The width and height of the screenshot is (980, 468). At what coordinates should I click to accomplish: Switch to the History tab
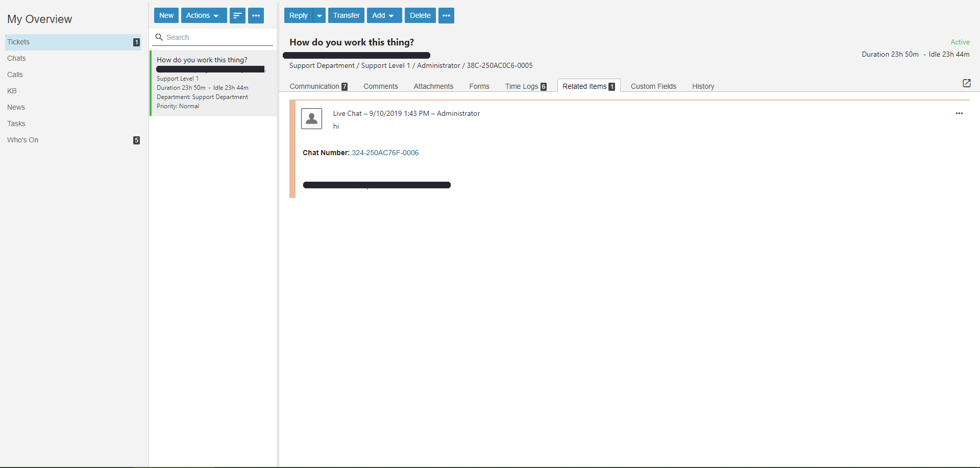coord(703,86)
